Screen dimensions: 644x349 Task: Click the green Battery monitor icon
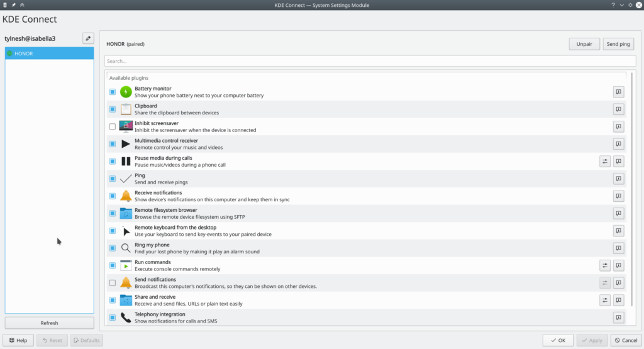tap(126, 92)
